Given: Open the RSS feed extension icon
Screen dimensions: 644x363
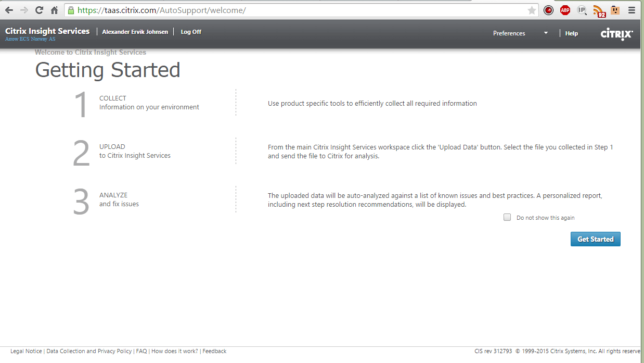Looking at the screenshot, I should coord(599,10).
